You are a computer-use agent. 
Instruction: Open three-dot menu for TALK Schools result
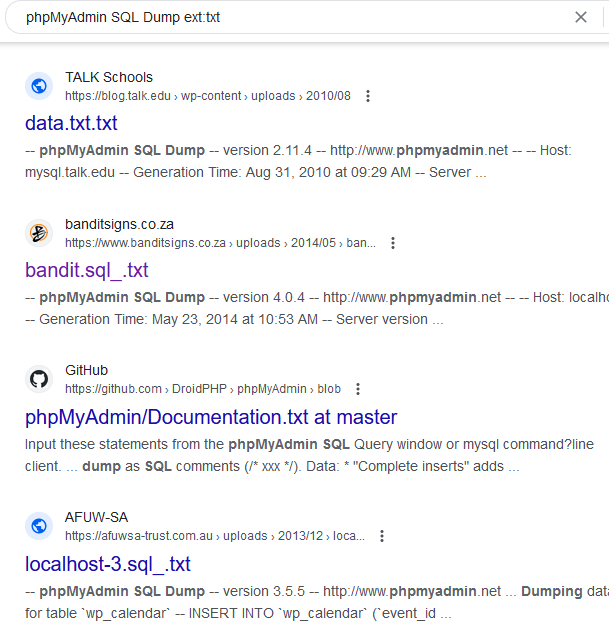point(368,97)
